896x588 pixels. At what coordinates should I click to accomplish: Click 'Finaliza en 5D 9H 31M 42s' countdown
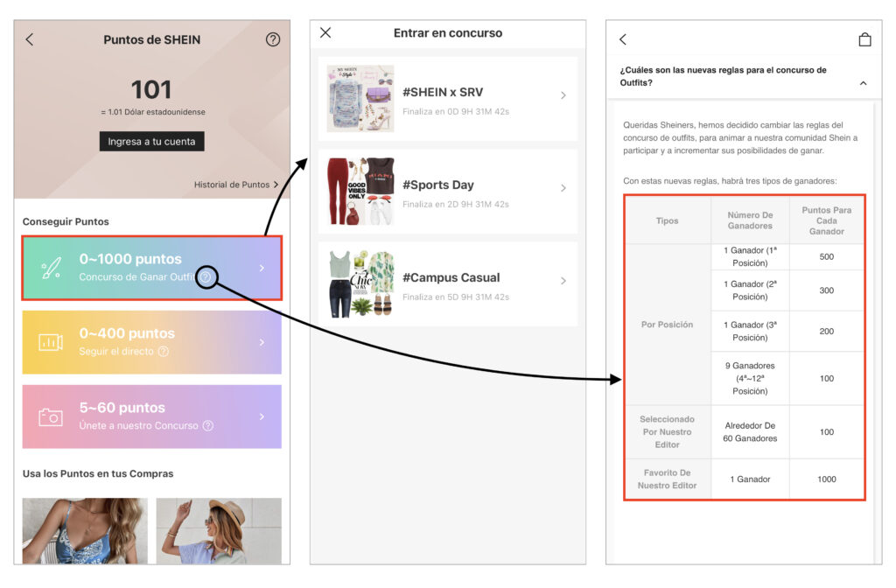455,297
